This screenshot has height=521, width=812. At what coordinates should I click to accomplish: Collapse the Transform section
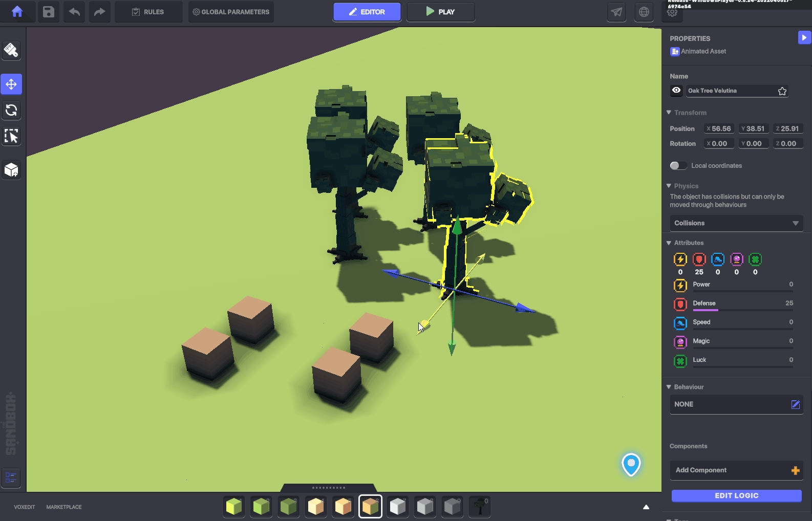click(x=669, y=113)
